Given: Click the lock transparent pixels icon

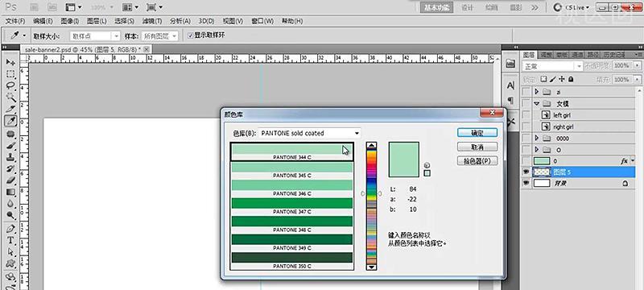Looking at the screenshot, I should coord(544,79).
